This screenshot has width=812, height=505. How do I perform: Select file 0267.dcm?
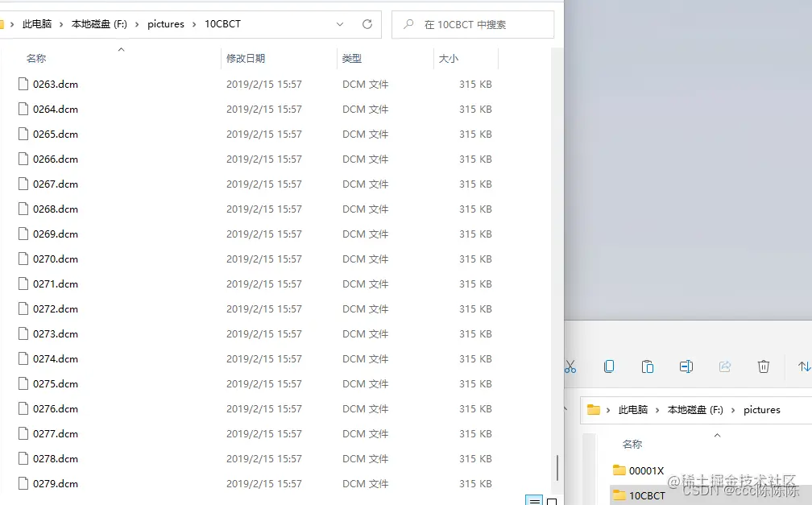56,184
